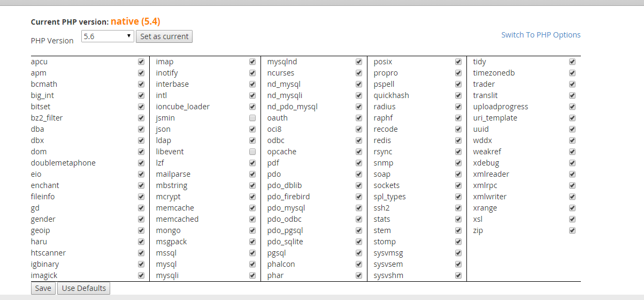Toggle the sockets extension checkbox
This screenshot has width=644, height=300.
click(458, 185)
